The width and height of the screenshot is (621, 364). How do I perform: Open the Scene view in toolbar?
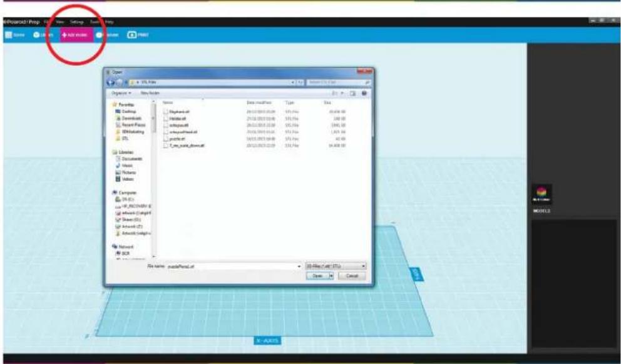[x=14, y=35]
